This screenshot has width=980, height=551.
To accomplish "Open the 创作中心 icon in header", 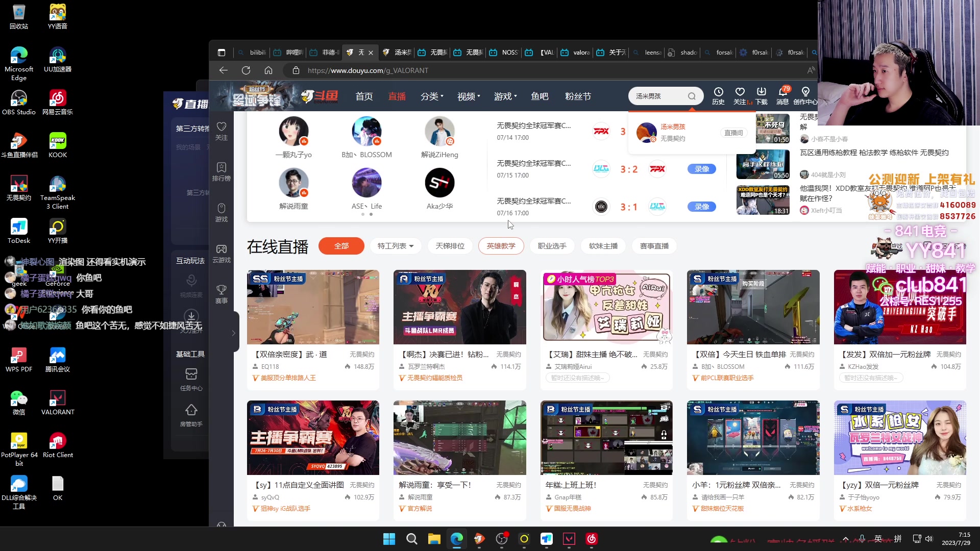I will click(x=805, y=95).
